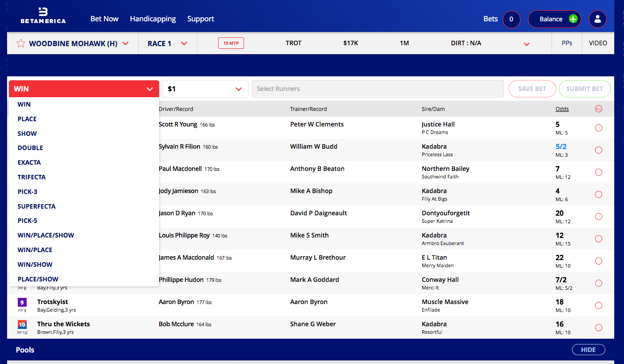
Task: Click the green plus on Balance
Action: [x=573, y=19]
